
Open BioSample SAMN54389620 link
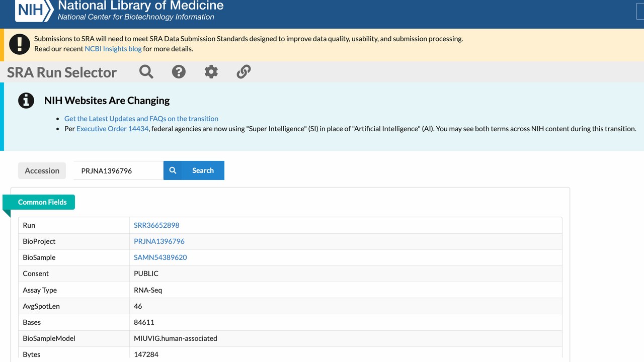[160, 257]
